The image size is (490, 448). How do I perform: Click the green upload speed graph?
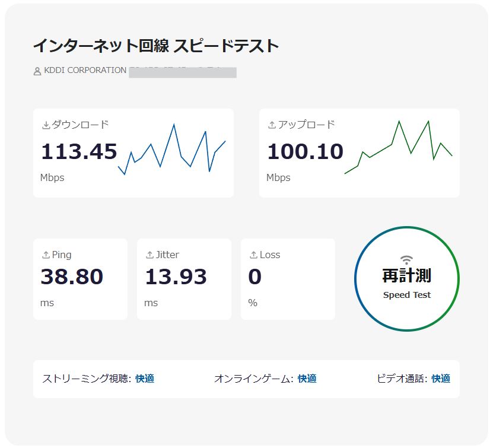pyautogui.click(x=399, y=147)
